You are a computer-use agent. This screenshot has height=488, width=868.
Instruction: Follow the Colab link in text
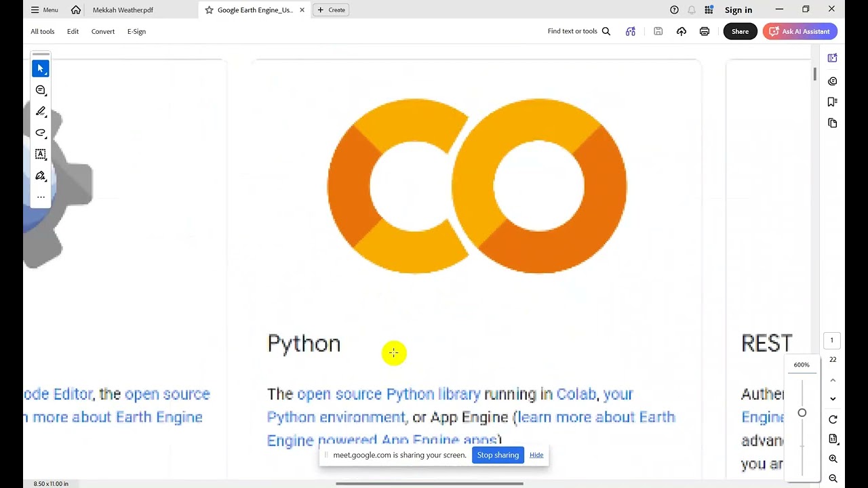tap(576, 394)
